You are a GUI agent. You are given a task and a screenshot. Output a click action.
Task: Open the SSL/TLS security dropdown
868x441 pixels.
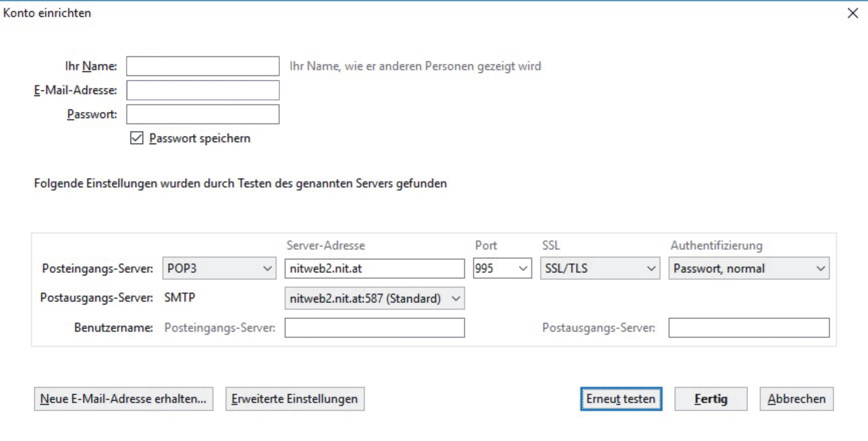tap(600, 268)
